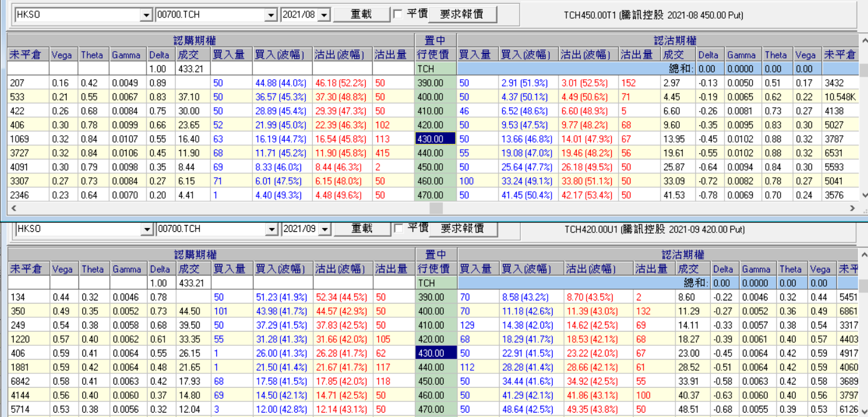Click the TCH420.00U1 contract label
This screenshot has width=868, height=417.
click(x=654, y=229)
